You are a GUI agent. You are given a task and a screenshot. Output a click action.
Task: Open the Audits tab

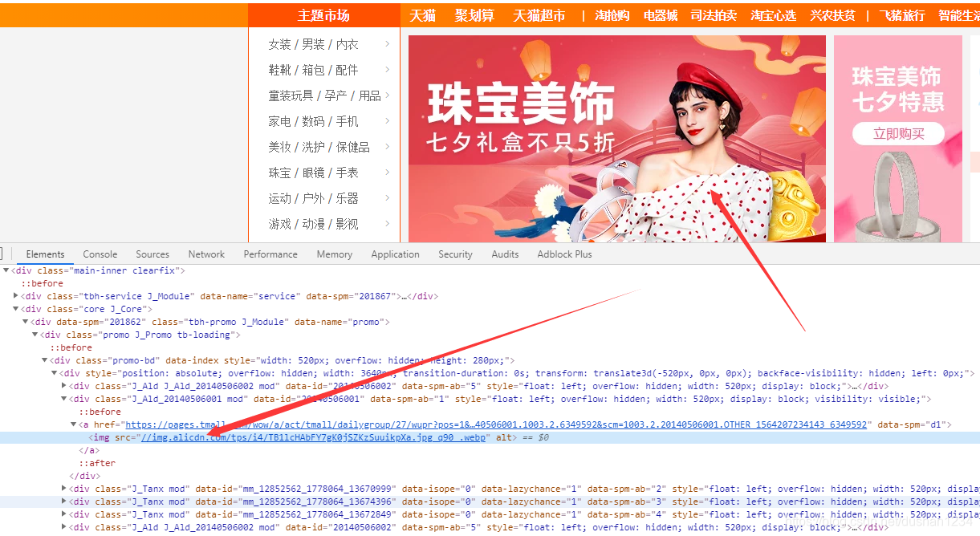[x=505, y=254]
